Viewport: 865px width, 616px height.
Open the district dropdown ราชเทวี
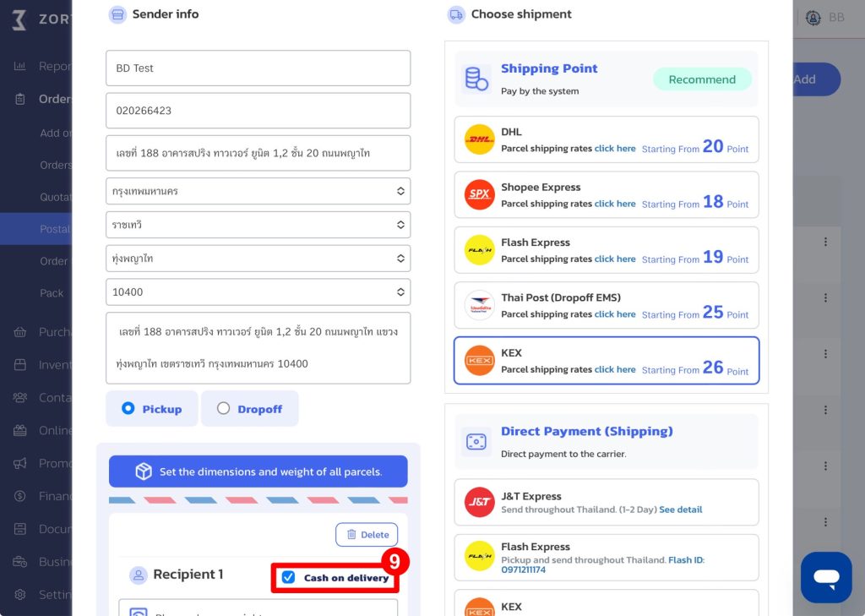[258, 225]
